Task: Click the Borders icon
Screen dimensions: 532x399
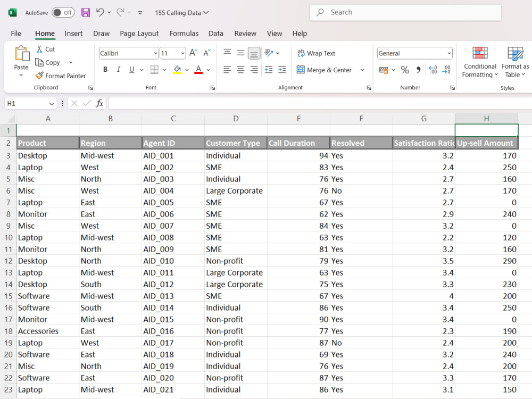Action: pos(154,70)
